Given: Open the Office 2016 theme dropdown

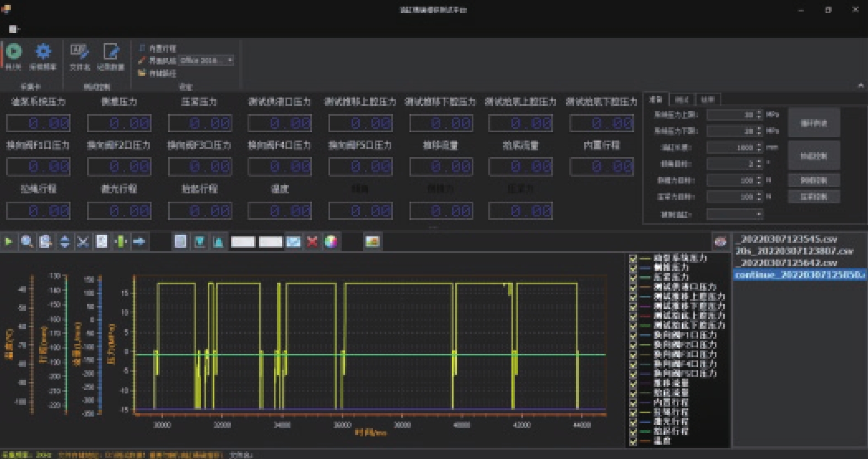Looking at the screenshot, I should click(230, 60).
